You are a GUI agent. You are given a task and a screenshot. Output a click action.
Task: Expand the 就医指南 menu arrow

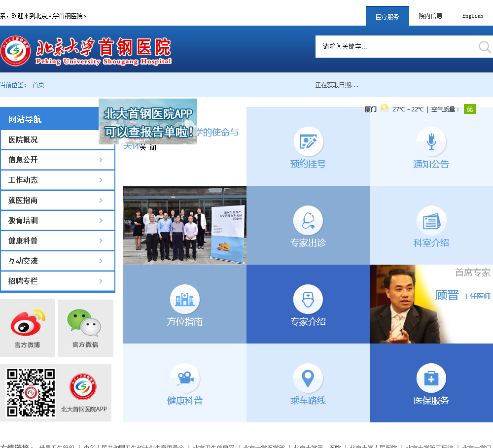pos(101,200)
